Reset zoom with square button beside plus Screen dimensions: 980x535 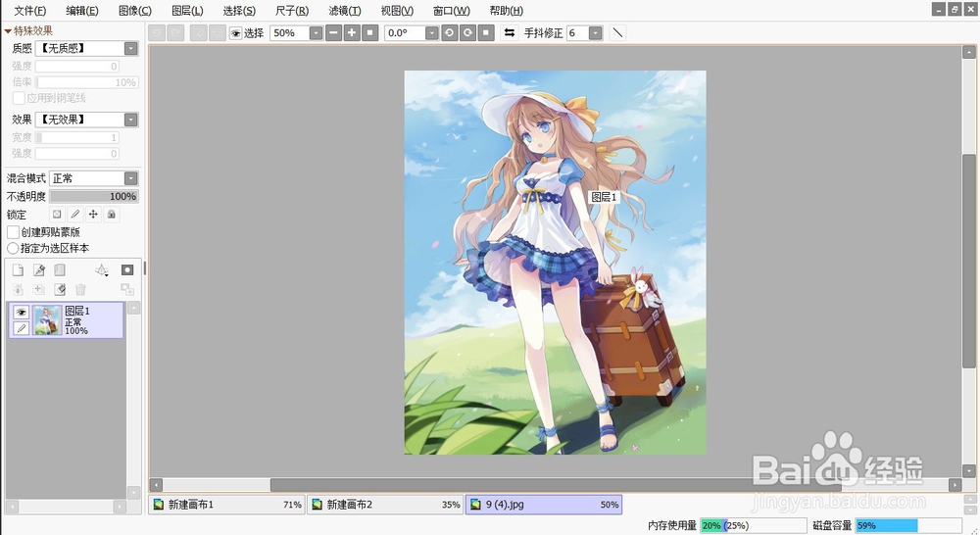(370, 32)
